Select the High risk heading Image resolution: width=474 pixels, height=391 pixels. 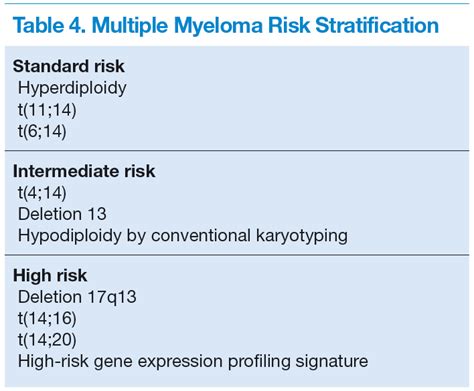(50, 276)
